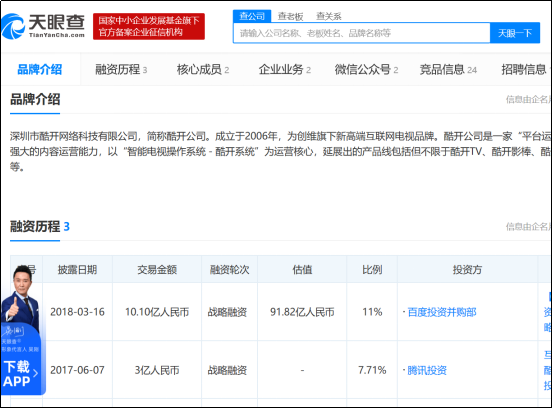The image size is (553, 408).
Task: Click the 2018-03-16 date cell
Action: (77, 312)
